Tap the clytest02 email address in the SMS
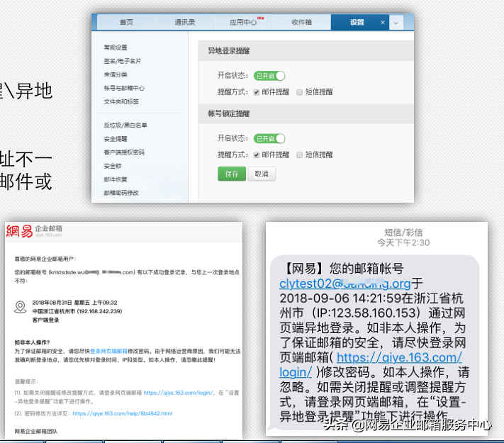Viewport: 504px width, 443px height. pyautogui.click(x=345, y=284)
